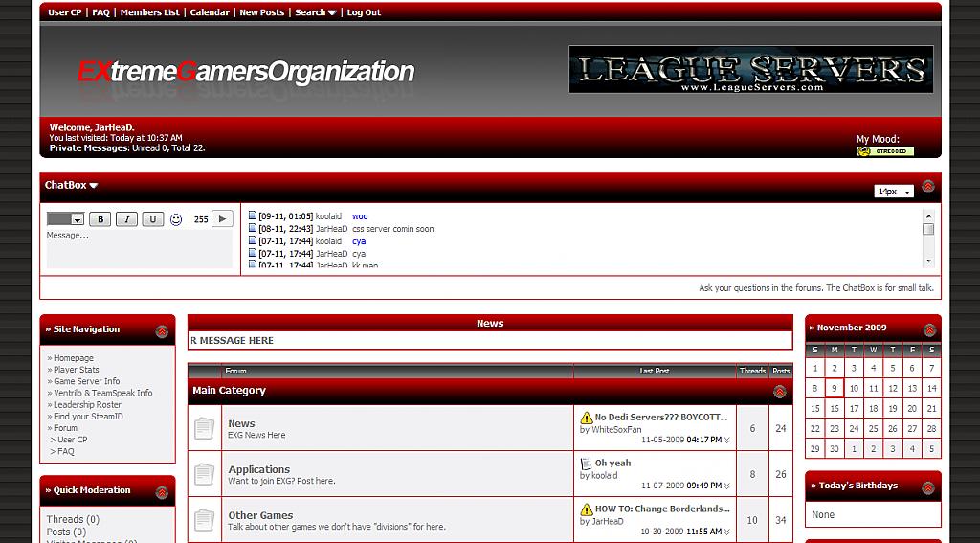Open the ChatBox title dropdown menu
The image size is (980, 543).
(72, 186)
